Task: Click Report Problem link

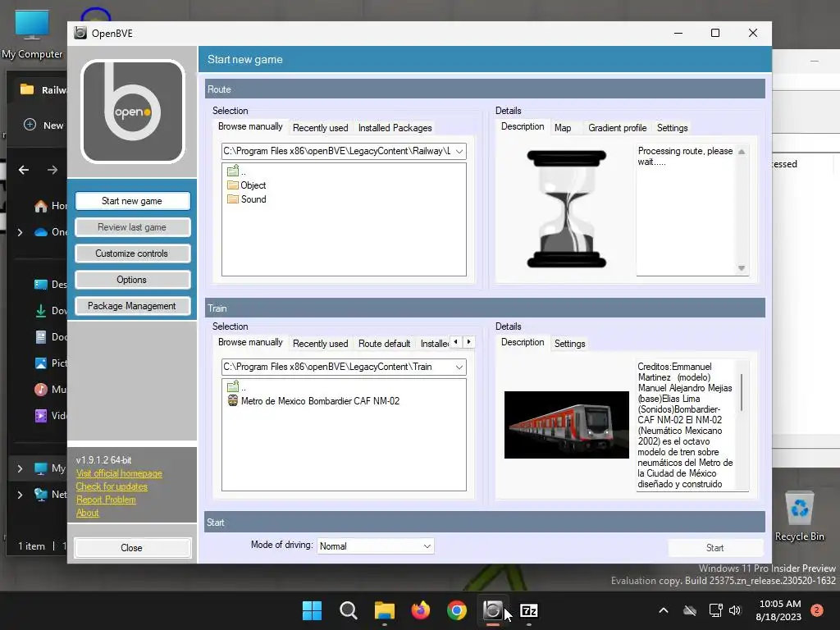Action: [x=106, y=500]
